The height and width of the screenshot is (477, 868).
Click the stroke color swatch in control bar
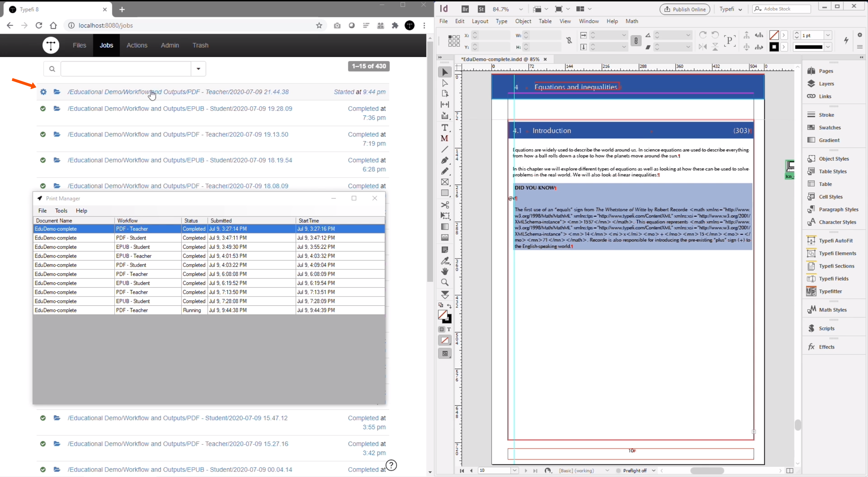tap(774, 47)
